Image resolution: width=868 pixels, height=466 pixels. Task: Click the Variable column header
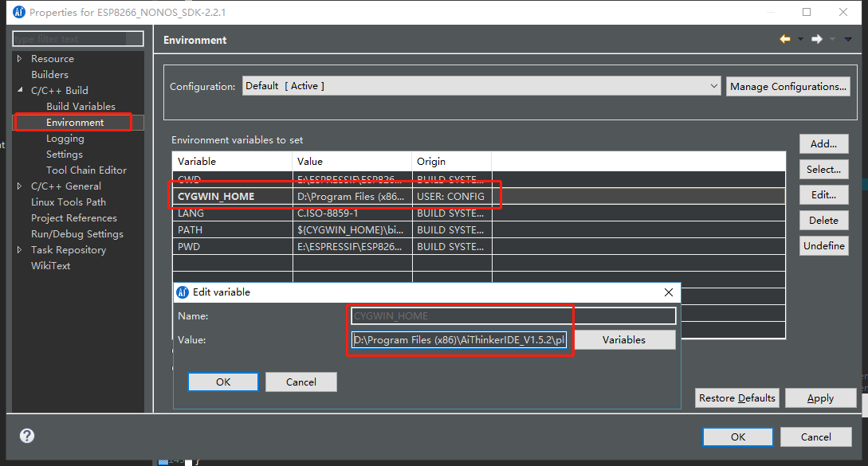click(x=232, y=162)
